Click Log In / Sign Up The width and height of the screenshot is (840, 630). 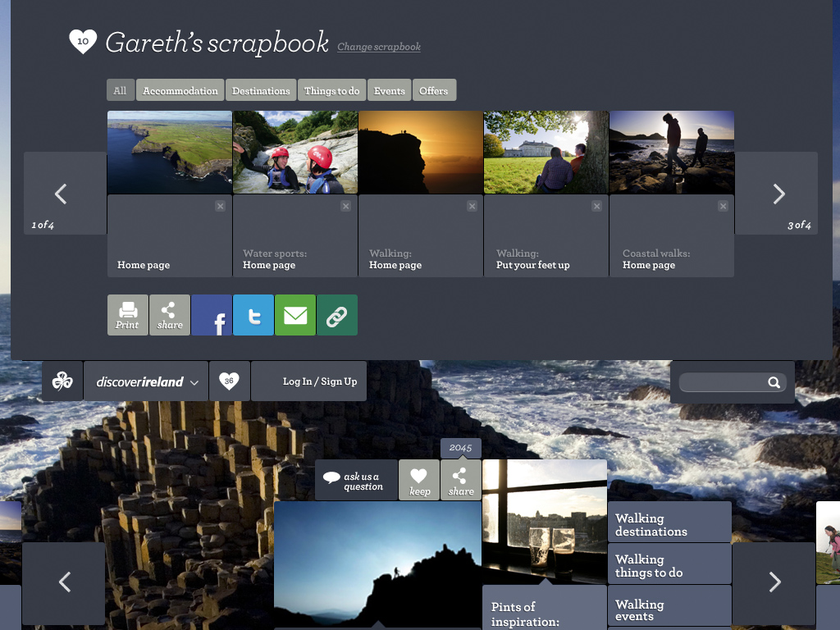click(x=319, y=381)
